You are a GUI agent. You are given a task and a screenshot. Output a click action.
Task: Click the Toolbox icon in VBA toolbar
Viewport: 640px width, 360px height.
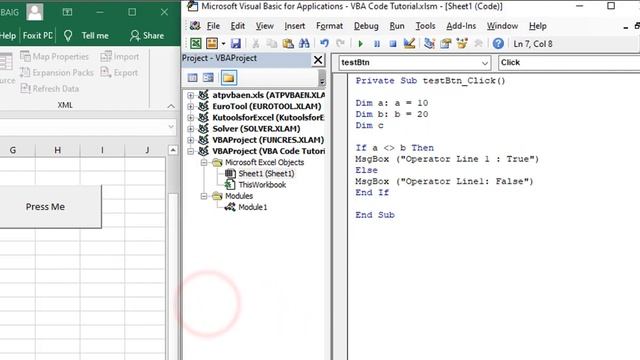coord(478,43)
